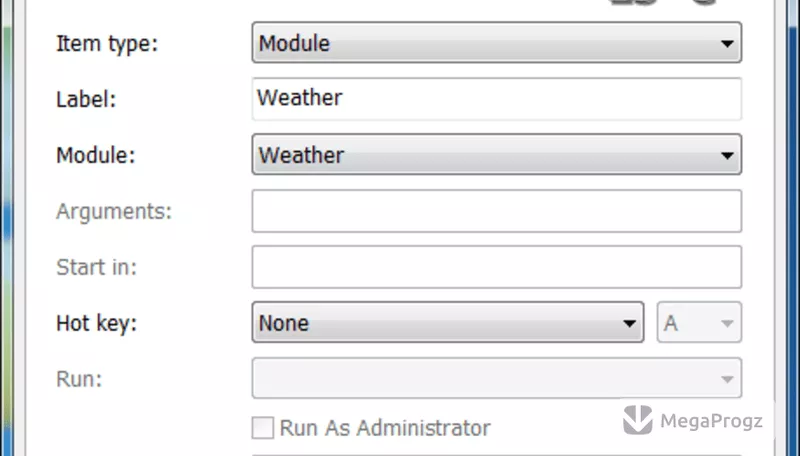The width and height of the screenshot is (800, 456).
Task: Click inside the Arguments text field
Action: pos(496,211)
